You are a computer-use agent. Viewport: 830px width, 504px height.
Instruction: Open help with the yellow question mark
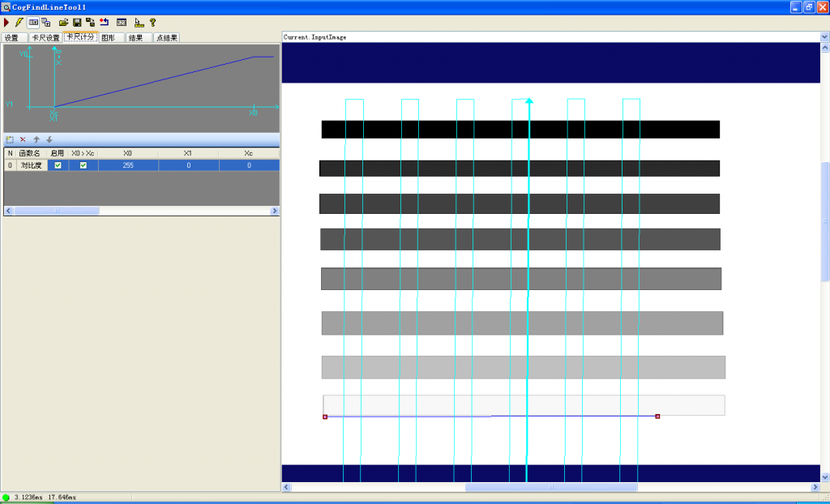coord(153,22)
